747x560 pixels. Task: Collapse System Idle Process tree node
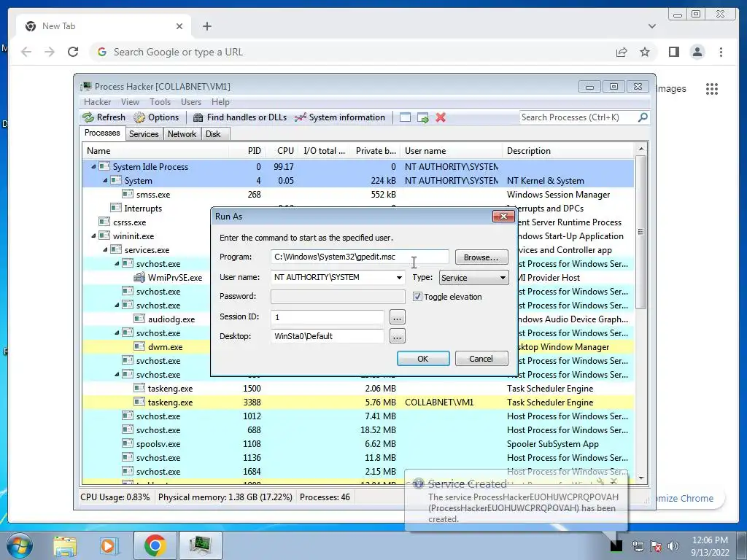point(93,167)
